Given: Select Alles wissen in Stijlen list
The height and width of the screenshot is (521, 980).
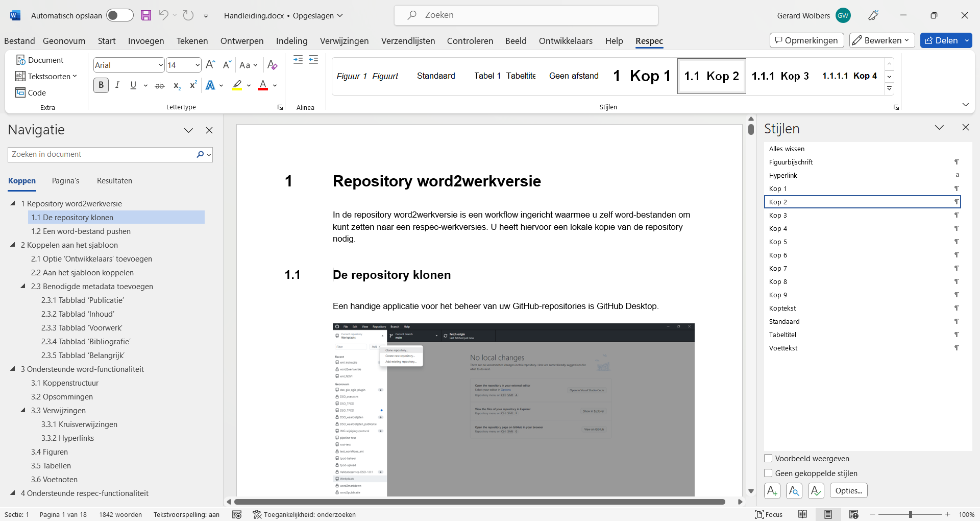Looking at the screenshot, I should click(x=787, y=149).
